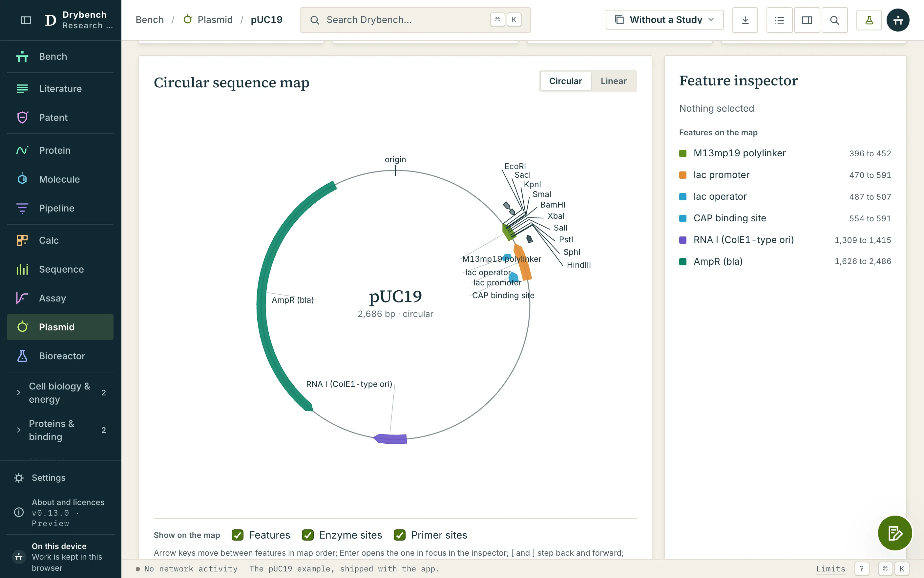Select RNA I (ColE1-type ori) feature row
Image resolution: width=924 pixels, height=578 pixels.
point(785,240)
